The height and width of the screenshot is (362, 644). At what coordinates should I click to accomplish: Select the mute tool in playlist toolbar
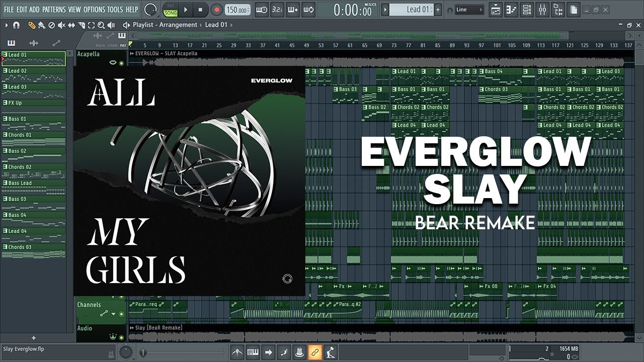coord(61,25)
